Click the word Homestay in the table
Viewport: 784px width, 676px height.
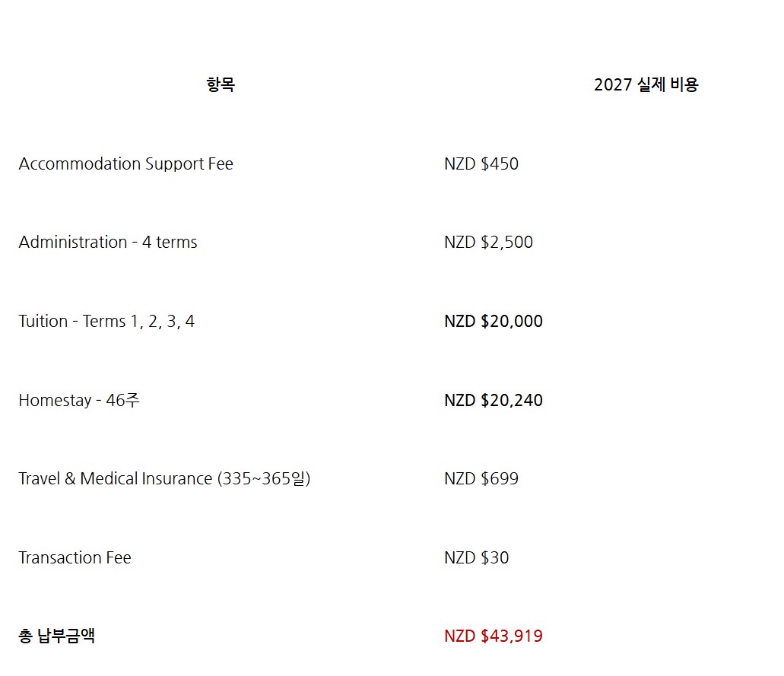click(x=55, y=401)
